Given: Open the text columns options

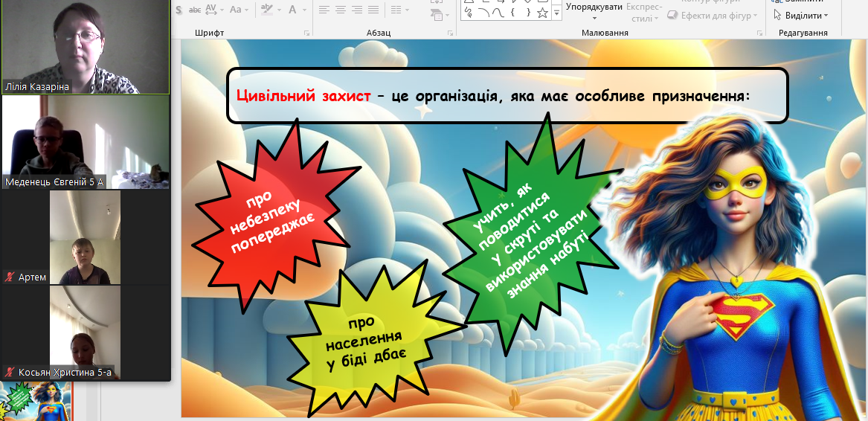Looking at the screenshot, I should click(395, 10).
